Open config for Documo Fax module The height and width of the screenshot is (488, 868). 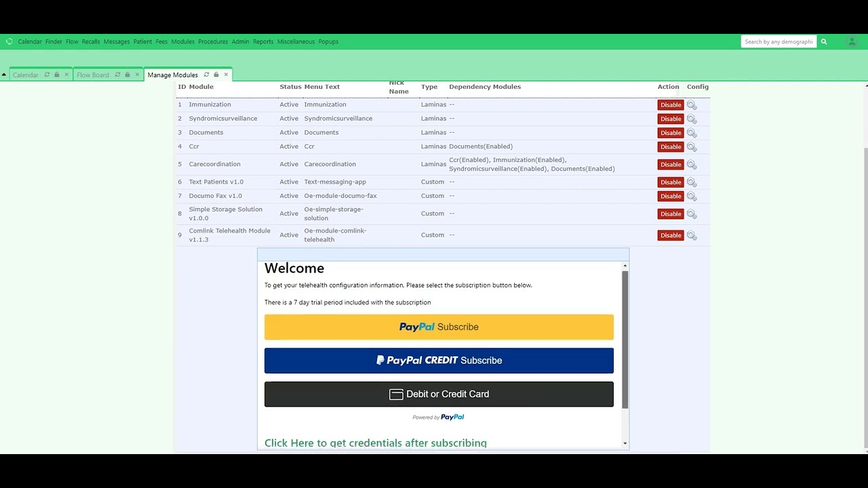click(x=692, y=196)
